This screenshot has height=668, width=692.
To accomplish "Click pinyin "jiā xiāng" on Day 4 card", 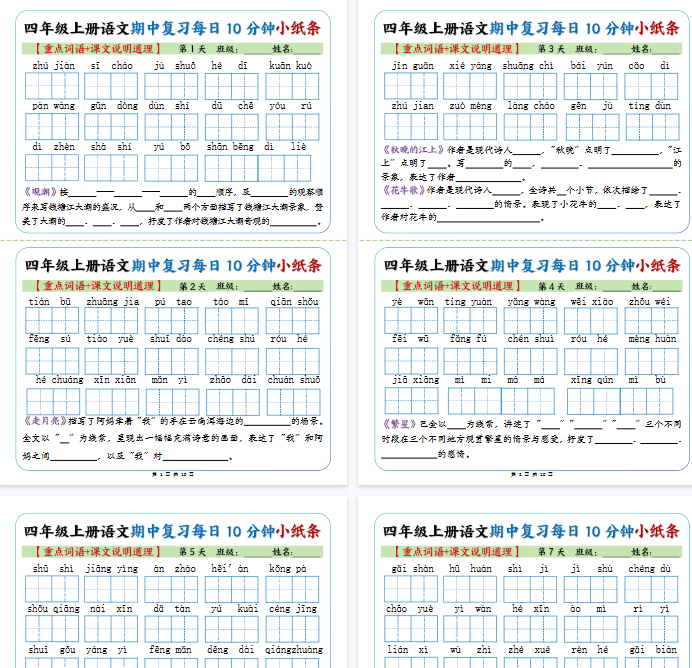I will (416, 380).
